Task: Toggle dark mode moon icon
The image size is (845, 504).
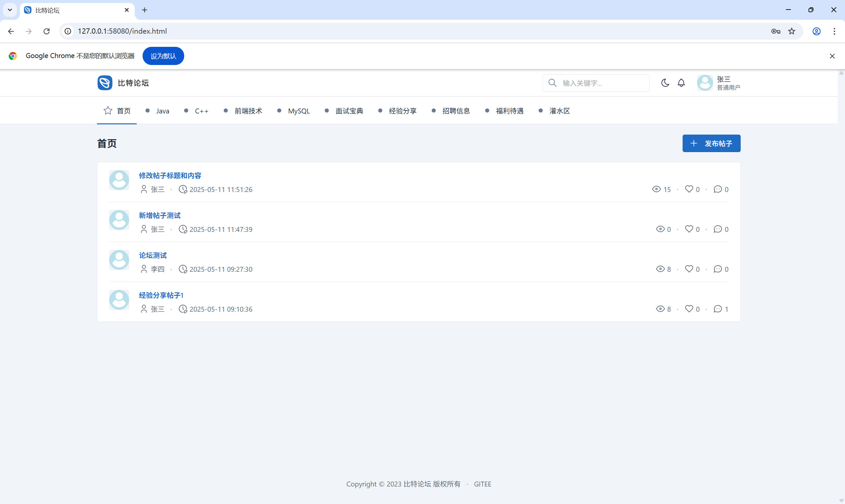Action: point(665,83)
